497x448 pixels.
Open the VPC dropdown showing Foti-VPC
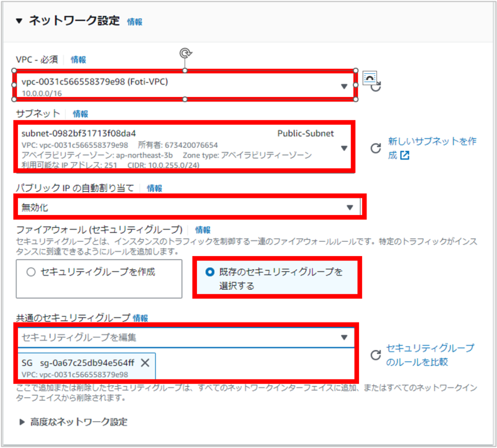185,85
